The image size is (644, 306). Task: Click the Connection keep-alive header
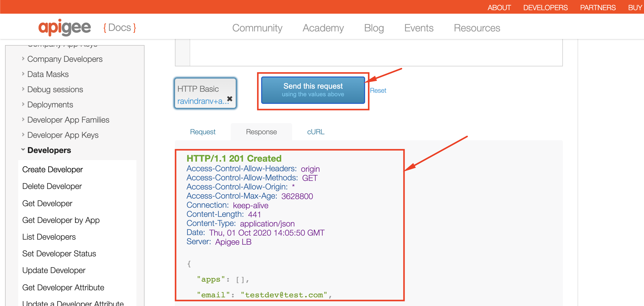227,205
